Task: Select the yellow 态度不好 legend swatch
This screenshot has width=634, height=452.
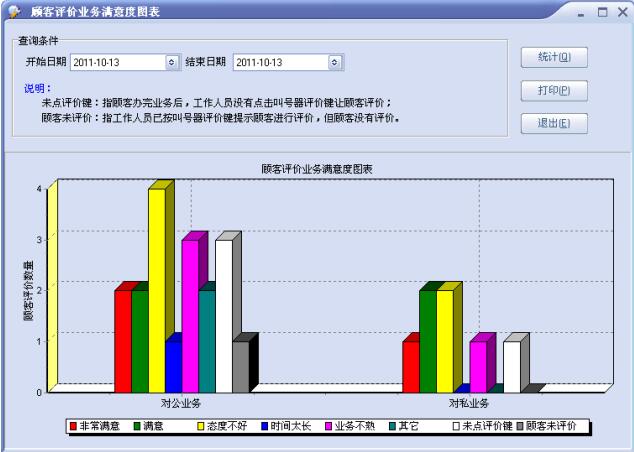Action: [x=199, y=426]
